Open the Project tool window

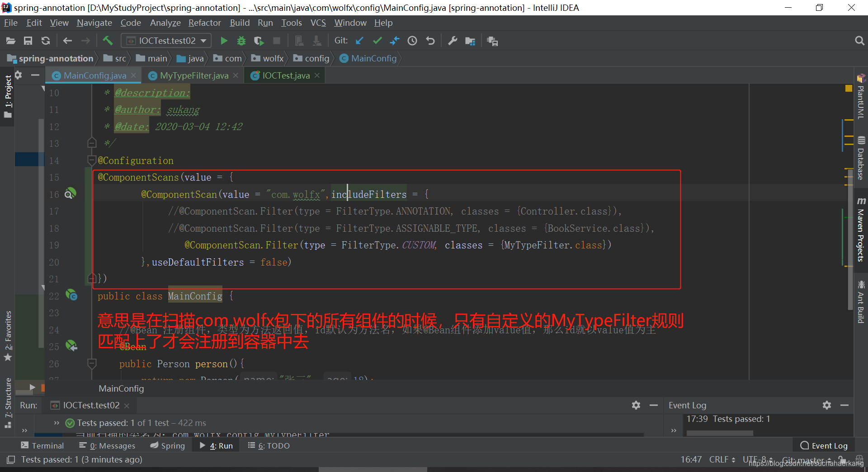tap(8, 96)
